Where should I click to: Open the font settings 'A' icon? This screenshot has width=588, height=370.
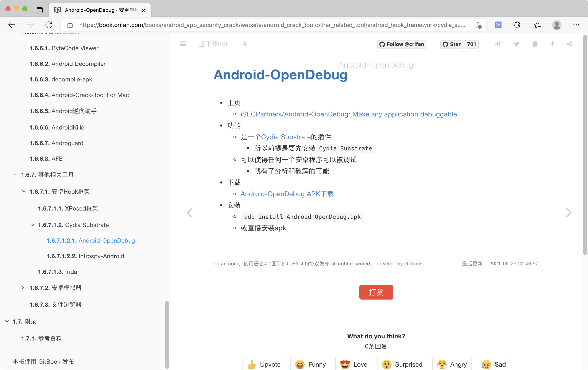pos(244,44)
